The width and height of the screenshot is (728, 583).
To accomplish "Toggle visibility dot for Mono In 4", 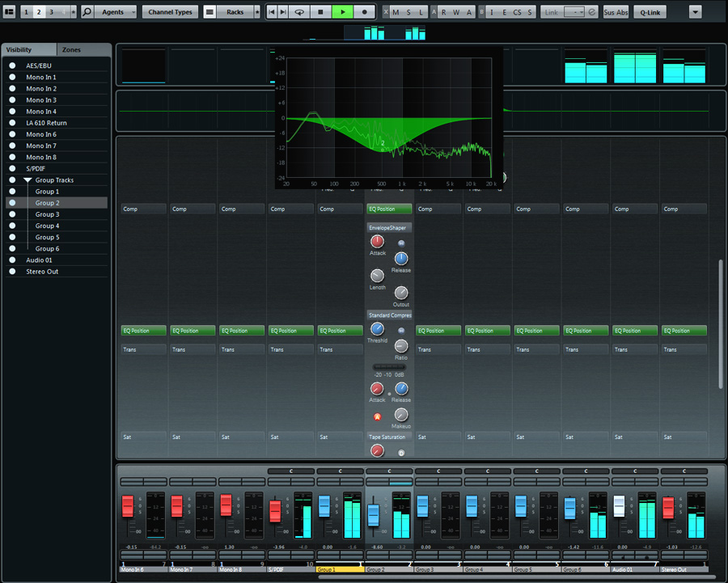I will [13, 112].
